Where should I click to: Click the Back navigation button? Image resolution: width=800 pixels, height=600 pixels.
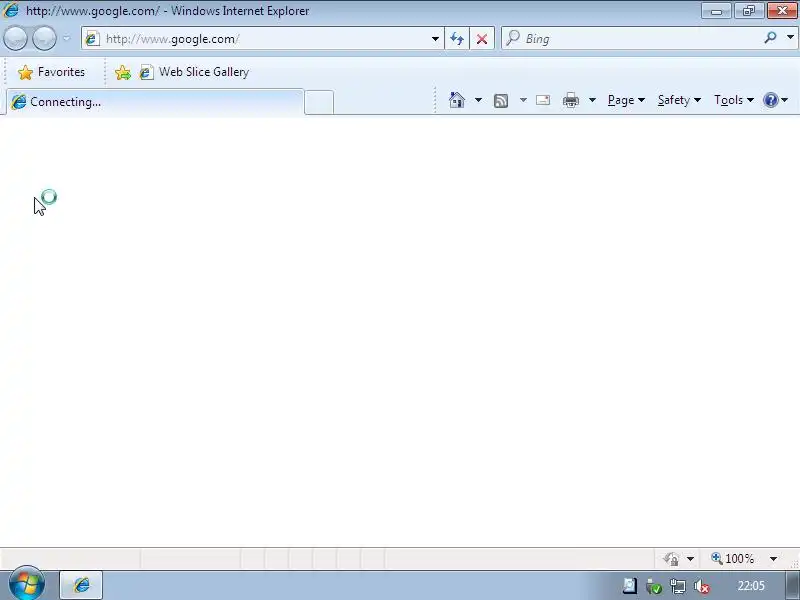coord(15,39)
